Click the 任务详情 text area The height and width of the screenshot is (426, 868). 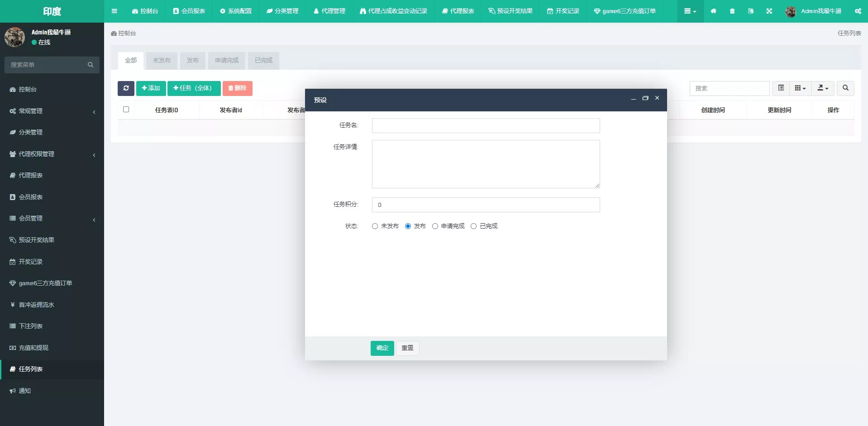click(x=486, y=164)
